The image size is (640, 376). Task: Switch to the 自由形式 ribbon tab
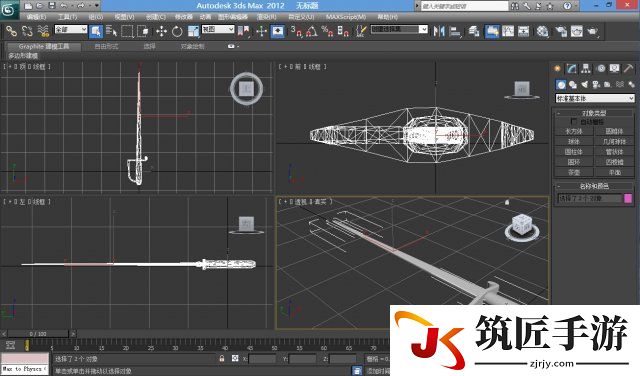click(107, 47)
